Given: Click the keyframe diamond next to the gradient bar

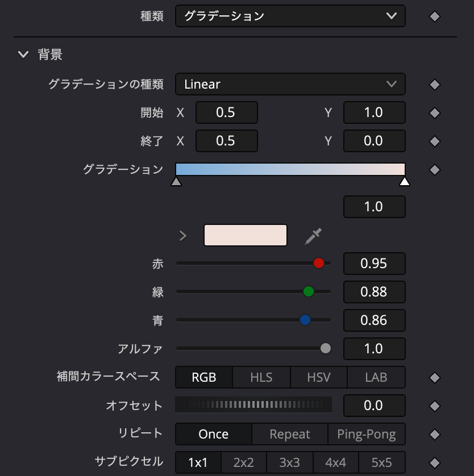Looking at the screenshot, I should pyautogui.click(x=434, y=169).
